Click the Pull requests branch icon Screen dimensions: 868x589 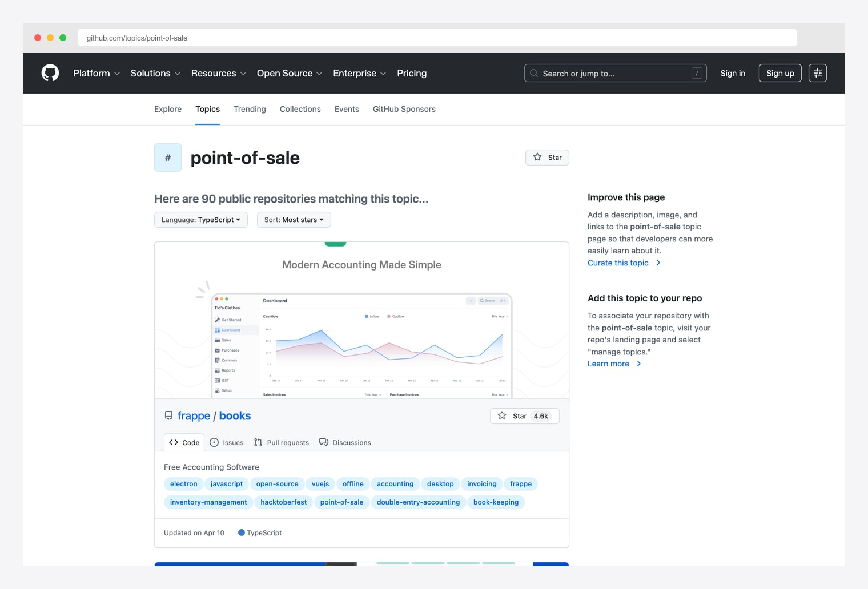pos(258,442)
